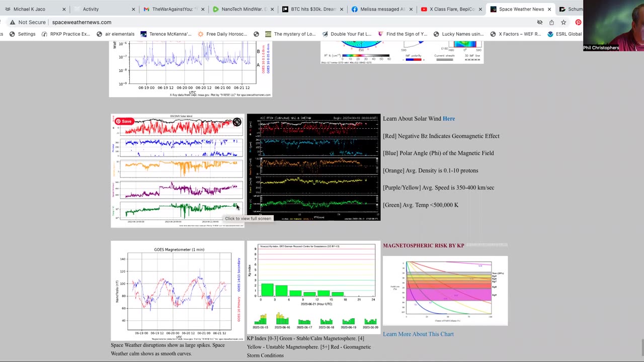Click the spaceweathernews.com address field

(x=82, y=22)
